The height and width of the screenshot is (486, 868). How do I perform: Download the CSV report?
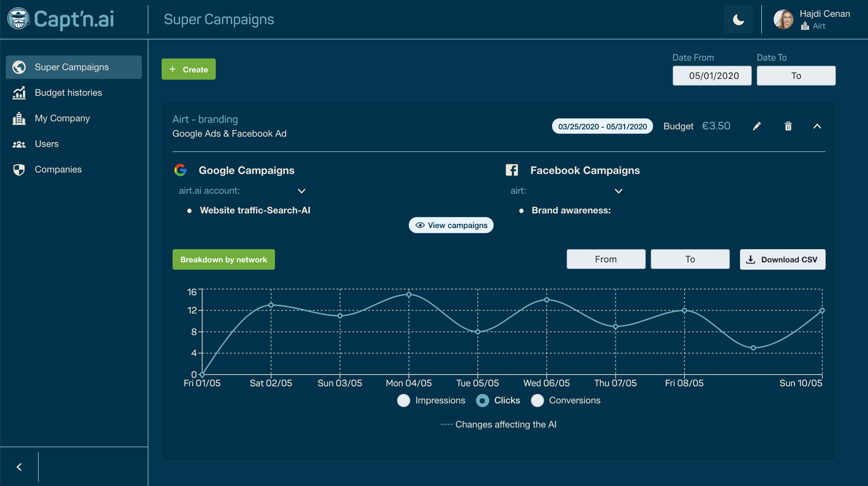click(782, 259)
